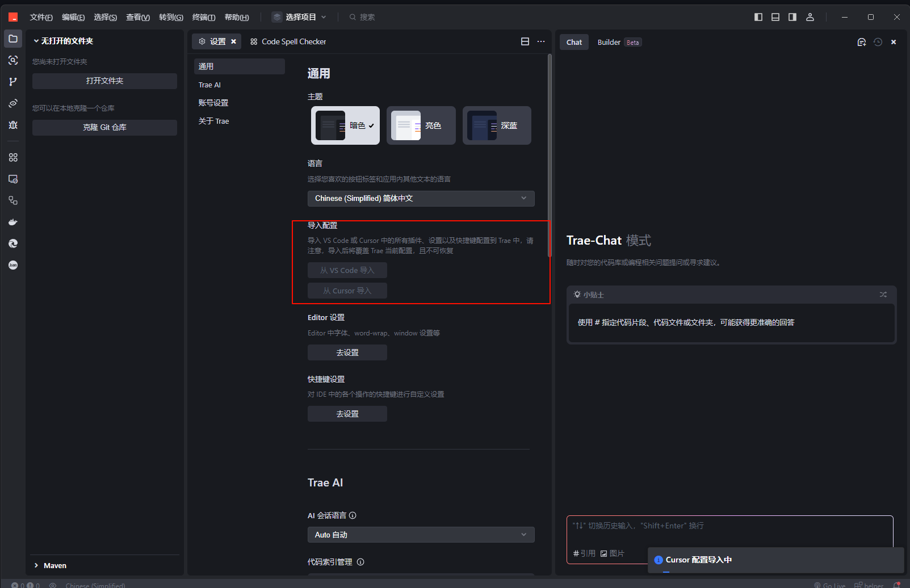
Task: Select 通用 in the settings navigation
Action: click(x=239, y=66)
